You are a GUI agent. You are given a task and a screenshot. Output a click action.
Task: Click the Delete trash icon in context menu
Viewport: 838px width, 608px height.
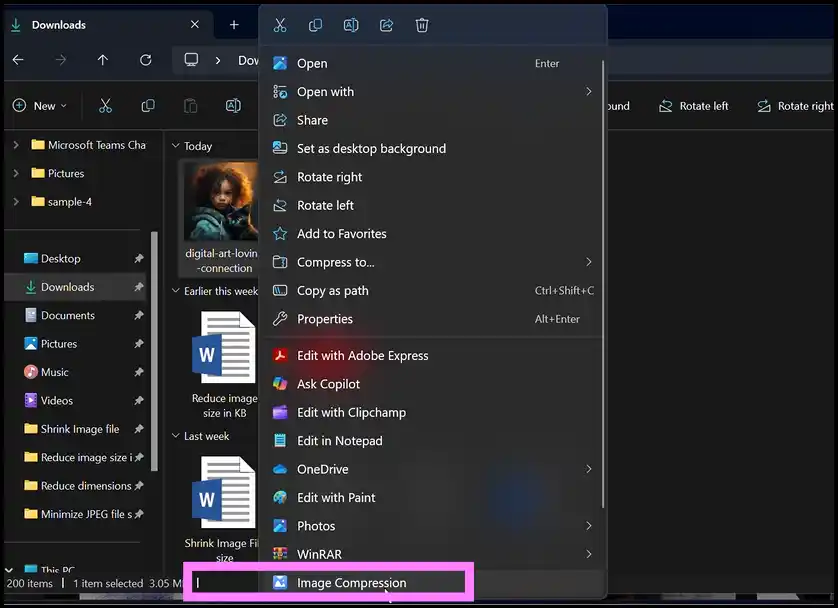pos(422,25)
